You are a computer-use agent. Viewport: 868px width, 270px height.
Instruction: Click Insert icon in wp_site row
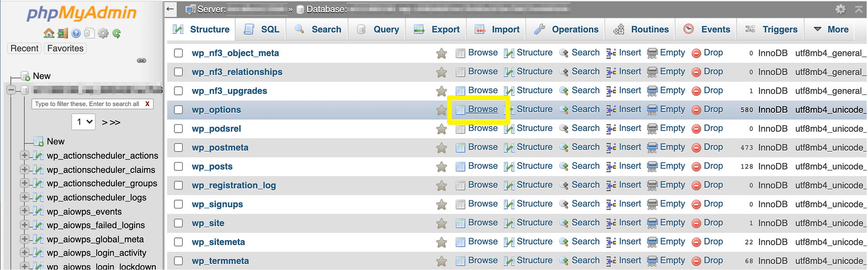(x=611, y=223)
